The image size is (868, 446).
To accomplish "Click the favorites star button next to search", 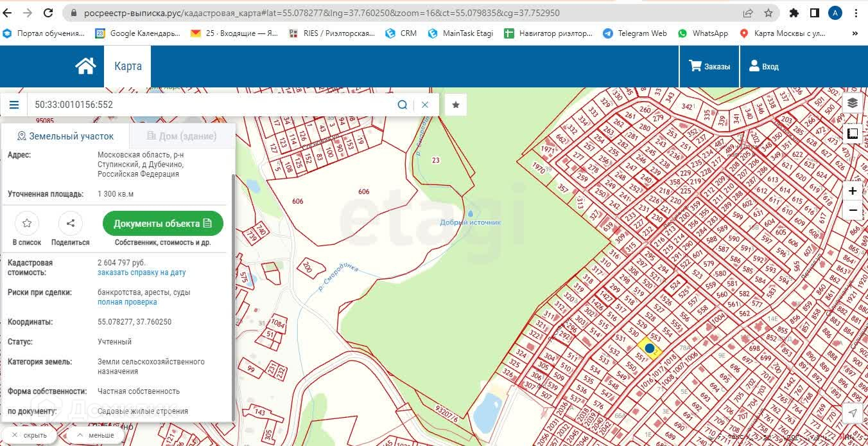I will point(456,105).
